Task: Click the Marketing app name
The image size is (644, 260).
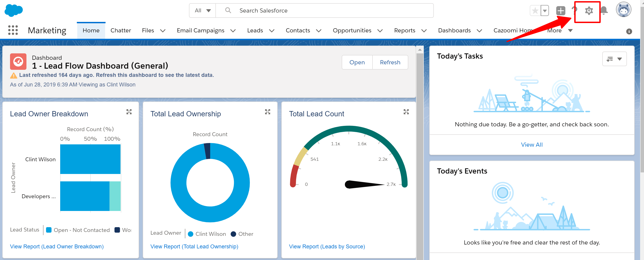Action: [x=47, y=31]
